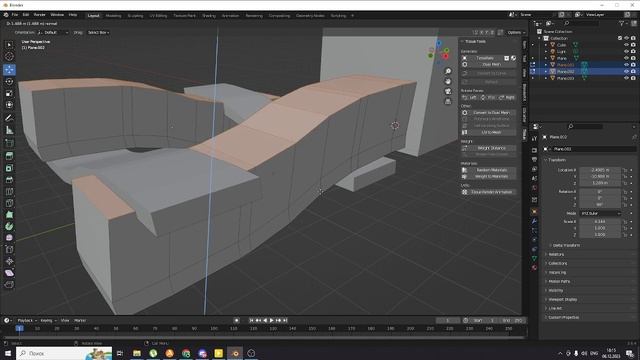Select the Annotate pencil tool
The width and height of the screenshot is (640, 360).
(x=9, y=118)
